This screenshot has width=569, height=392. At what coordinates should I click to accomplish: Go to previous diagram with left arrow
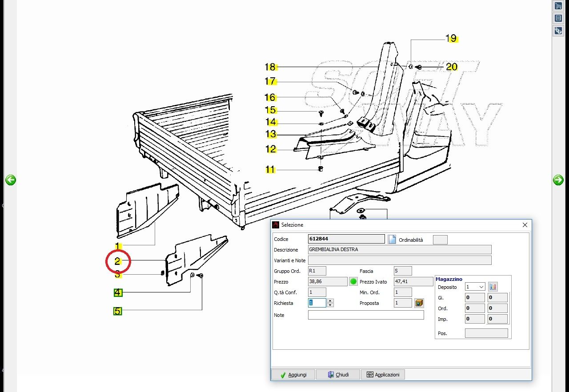click(x=11, y=180)
